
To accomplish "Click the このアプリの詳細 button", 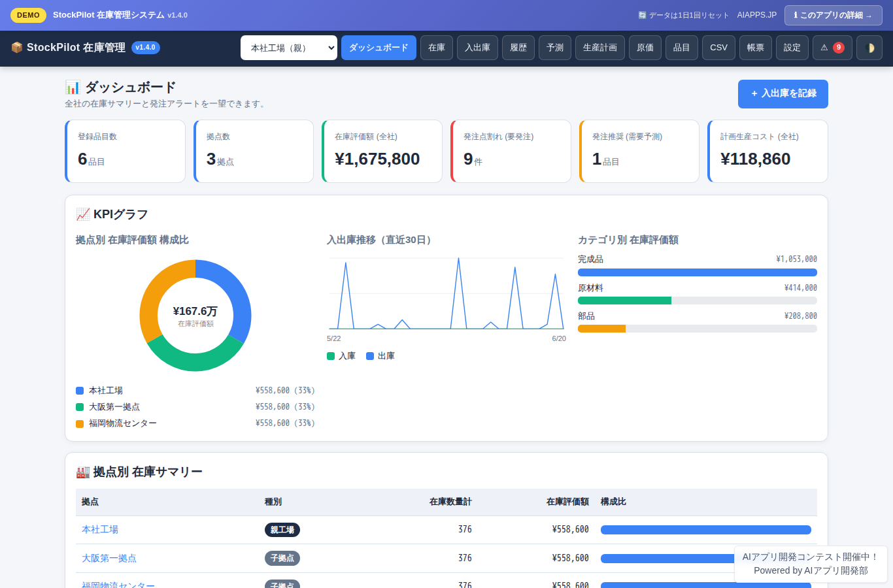I will 834,15.
